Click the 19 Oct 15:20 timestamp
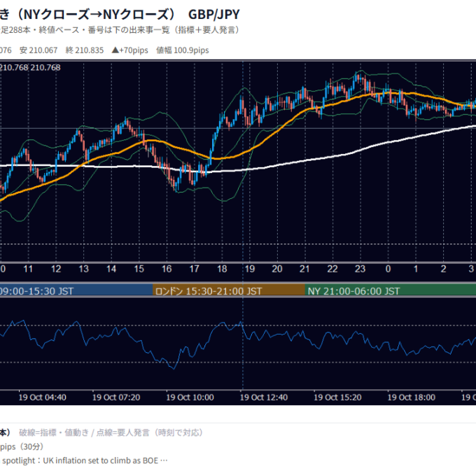 click(x=337, y=398)
